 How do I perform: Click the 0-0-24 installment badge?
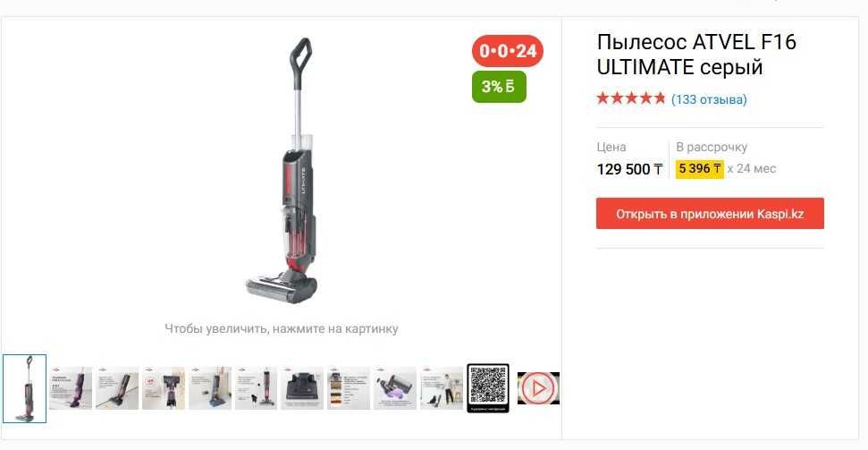(x=508, y=51)
